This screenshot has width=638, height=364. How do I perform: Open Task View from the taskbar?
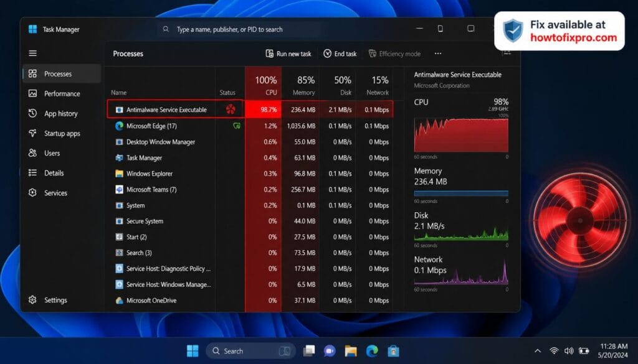pyautogui.click(x=309, y=351)
